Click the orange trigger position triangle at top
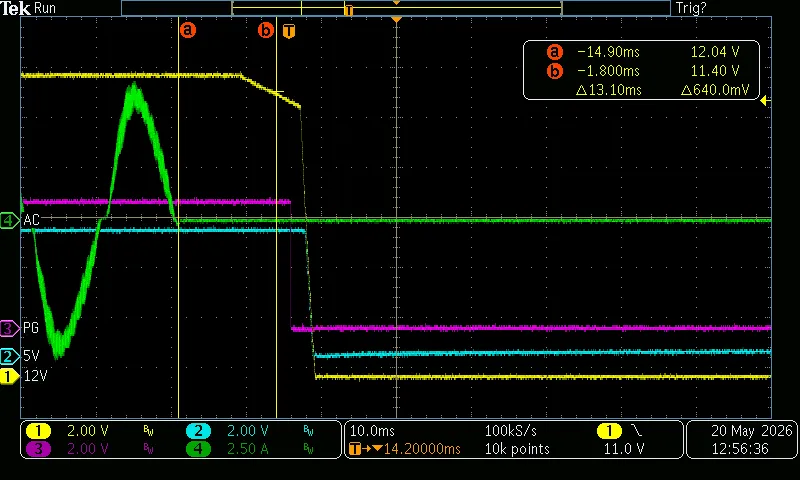Viewport: 800px width, 480px height. 396,19
